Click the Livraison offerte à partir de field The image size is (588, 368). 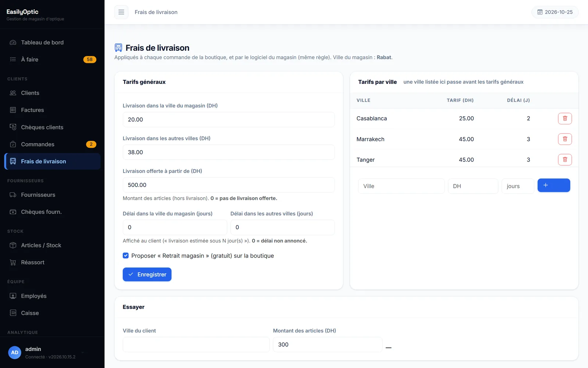click(229, 185)
